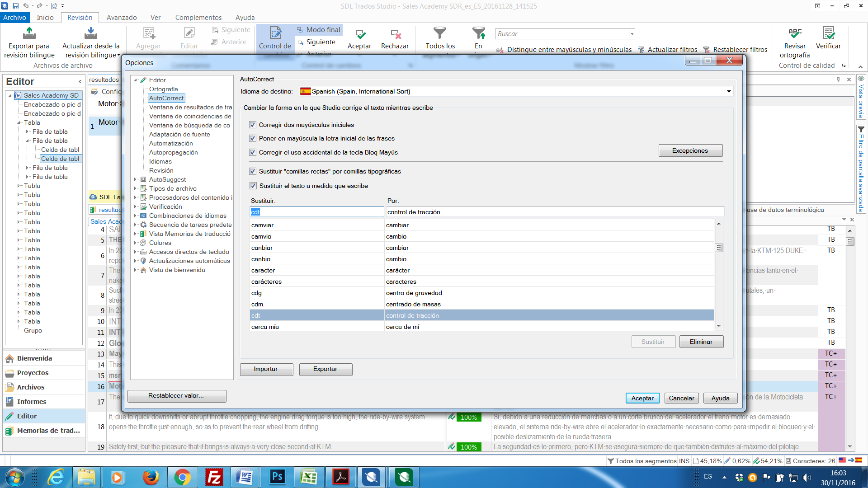868x488 pixels.
Task: Uncheck Poner en mayúscula la letra inicial
Action: point(253,138)
